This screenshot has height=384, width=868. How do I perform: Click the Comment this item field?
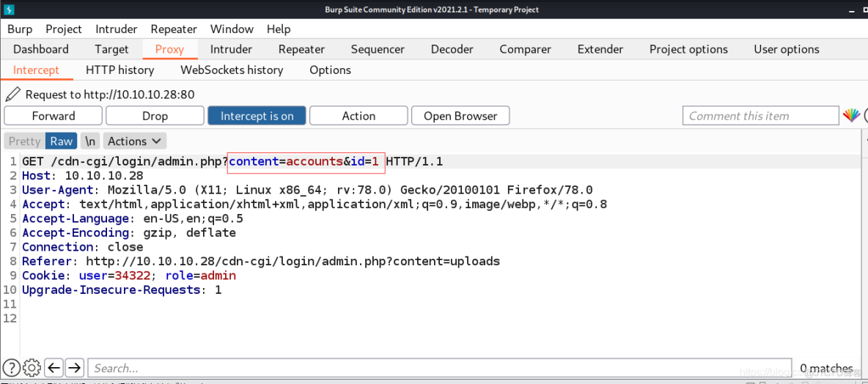click(x=761, y=116)
